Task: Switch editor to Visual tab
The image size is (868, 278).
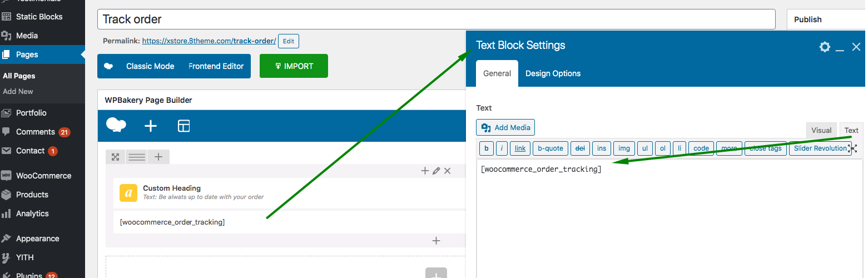Action: click(821, 131)
